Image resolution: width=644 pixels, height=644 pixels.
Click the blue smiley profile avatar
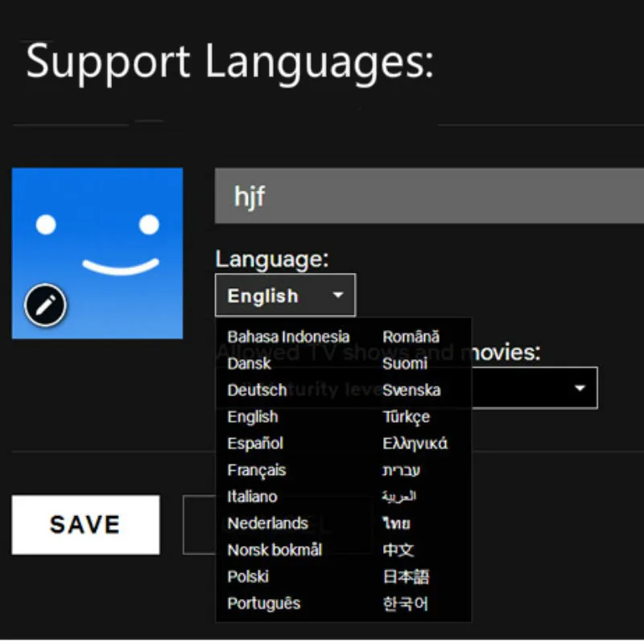click(x=97, y=254)
